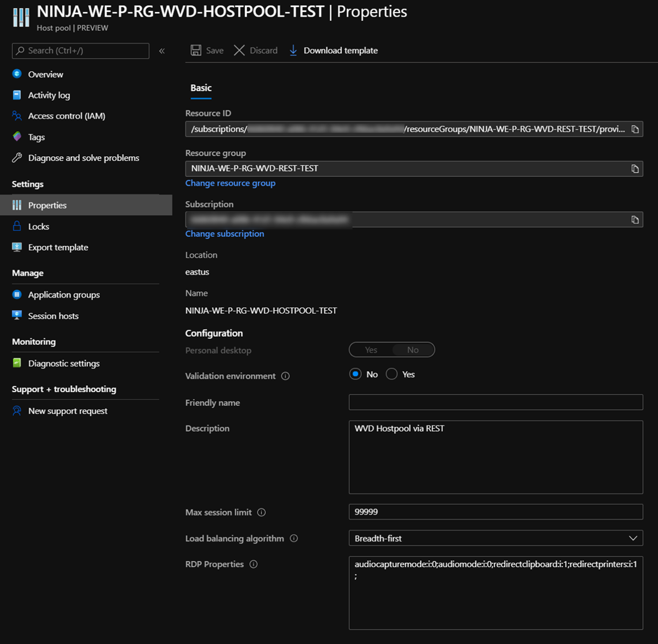The width and height of the screenshot is (658, 644).
Task: Select the Basic tab
Action: tap(201, 88)
